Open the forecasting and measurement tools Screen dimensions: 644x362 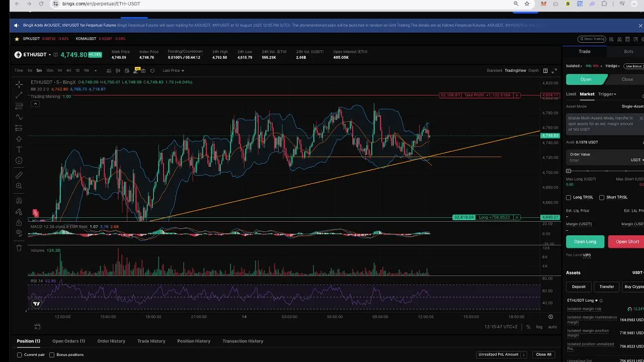[x=19, y=128]
